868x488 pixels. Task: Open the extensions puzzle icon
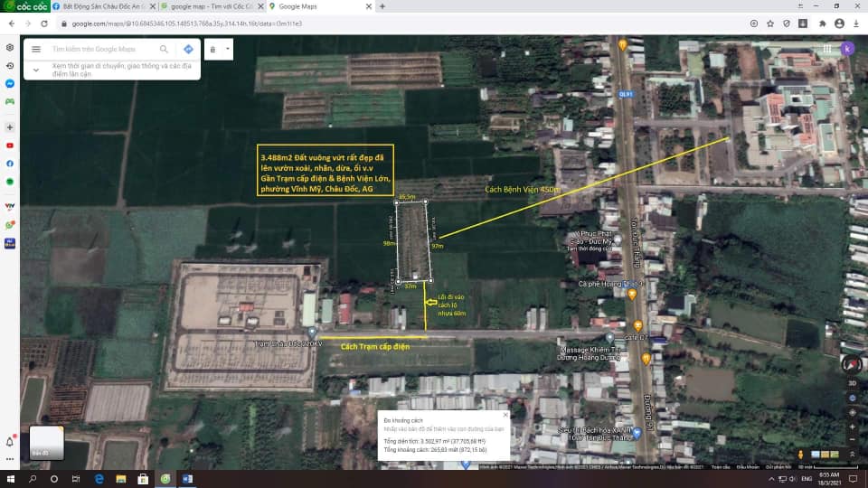point(822,23)
